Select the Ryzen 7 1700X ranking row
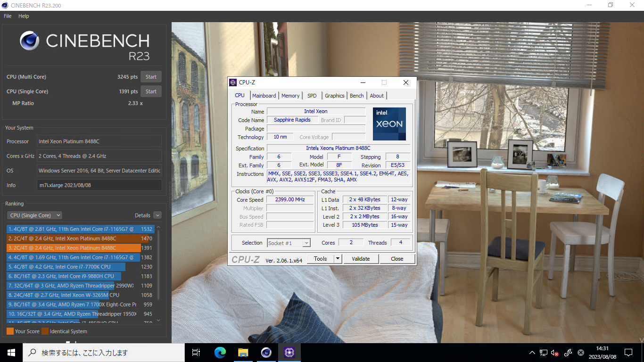Screen dimensions: 644x362 coord(80,304)
